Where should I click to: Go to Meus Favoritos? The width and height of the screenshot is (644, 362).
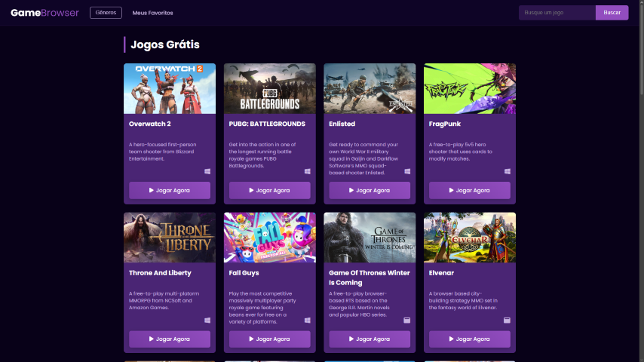(152, 13)
